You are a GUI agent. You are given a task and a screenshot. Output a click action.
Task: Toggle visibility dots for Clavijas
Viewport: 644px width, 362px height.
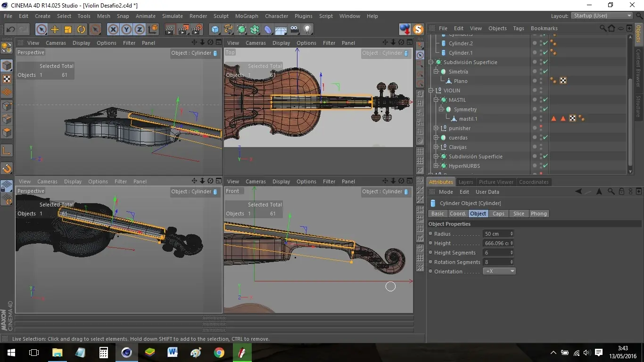(541, 147)
